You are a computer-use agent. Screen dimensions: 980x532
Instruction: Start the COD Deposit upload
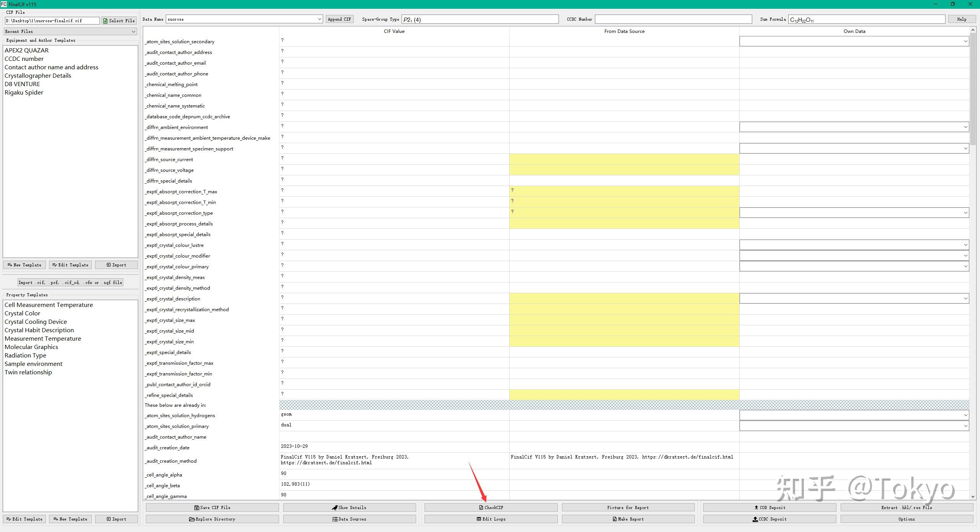(769, 508)
